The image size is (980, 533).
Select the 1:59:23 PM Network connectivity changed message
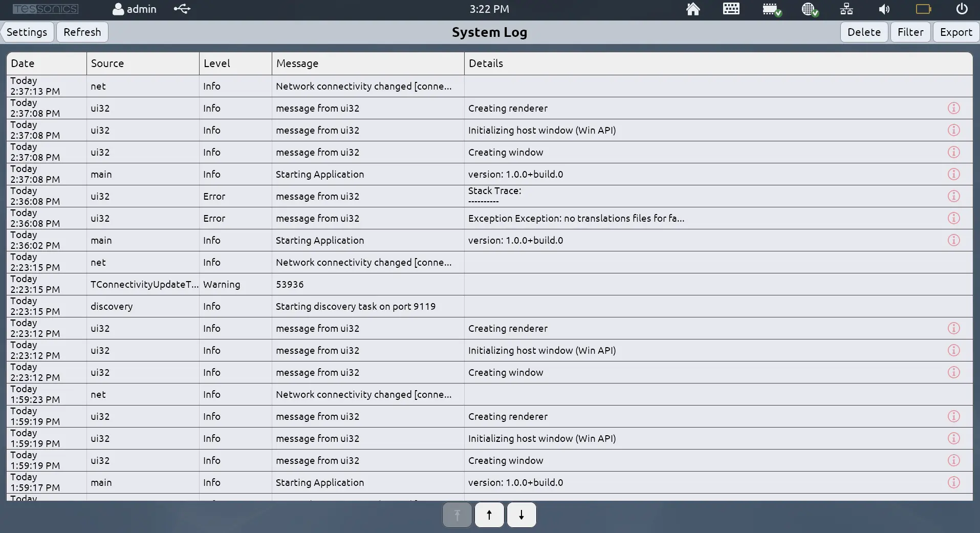(x=368, y=394)
